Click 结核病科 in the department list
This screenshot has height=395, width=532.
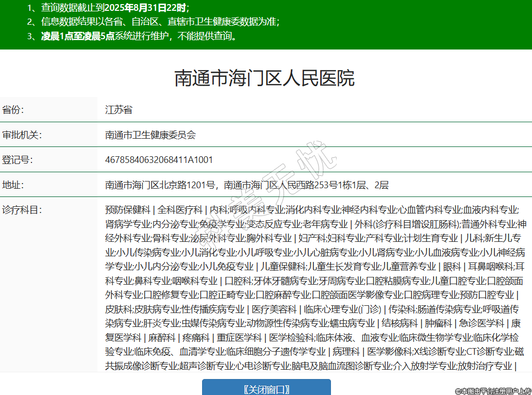(400, 323)
